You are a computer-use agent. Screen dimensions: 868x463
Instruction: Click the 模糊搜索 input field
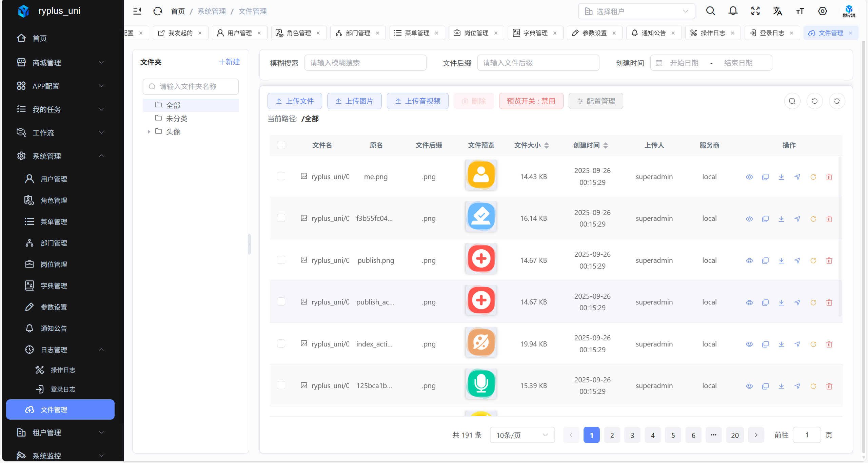click(x=365, y=63)
